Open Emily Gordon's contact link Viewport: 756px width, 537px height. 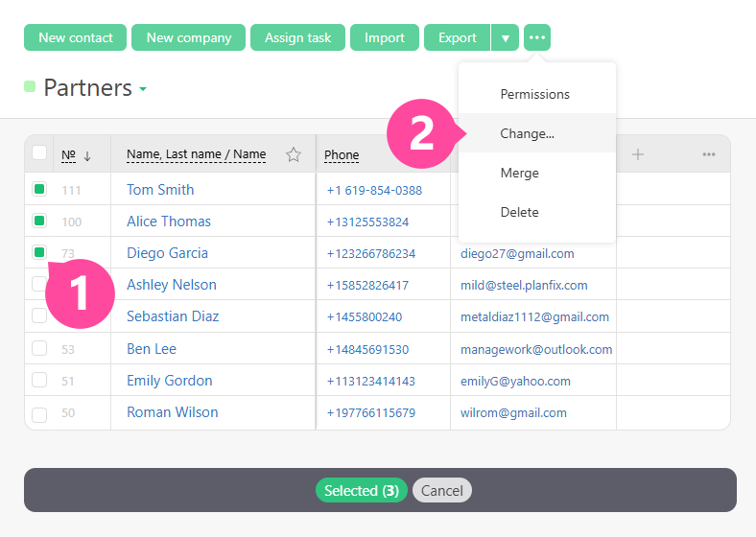tap(169, 381)
